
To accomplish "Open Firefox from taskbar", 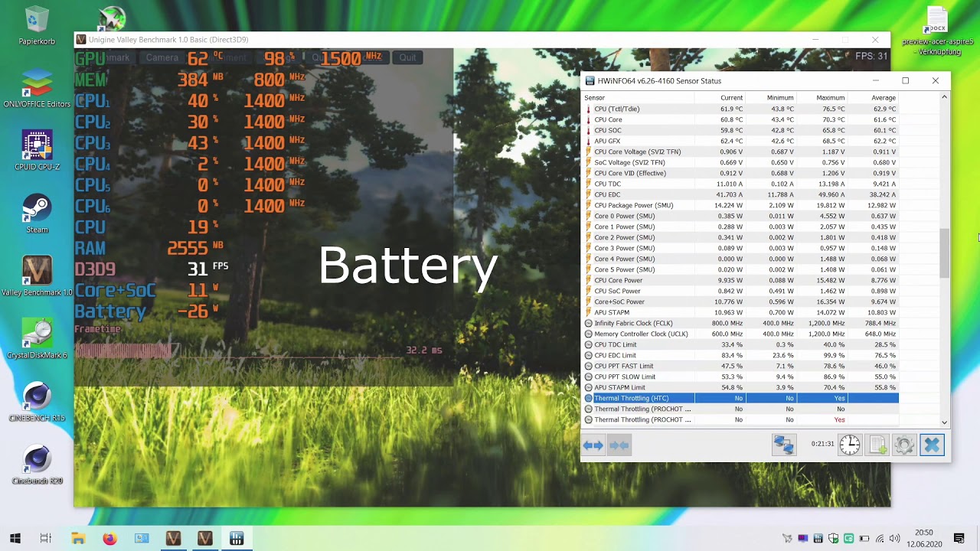I will point(109,539).
